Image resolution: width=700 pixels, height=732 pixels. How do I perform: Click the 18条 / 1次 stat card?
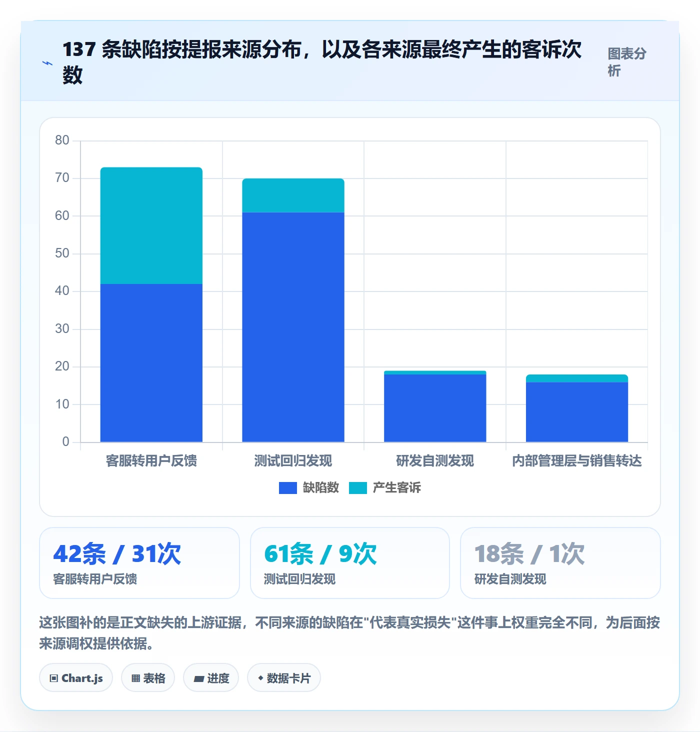coord(560,563)
